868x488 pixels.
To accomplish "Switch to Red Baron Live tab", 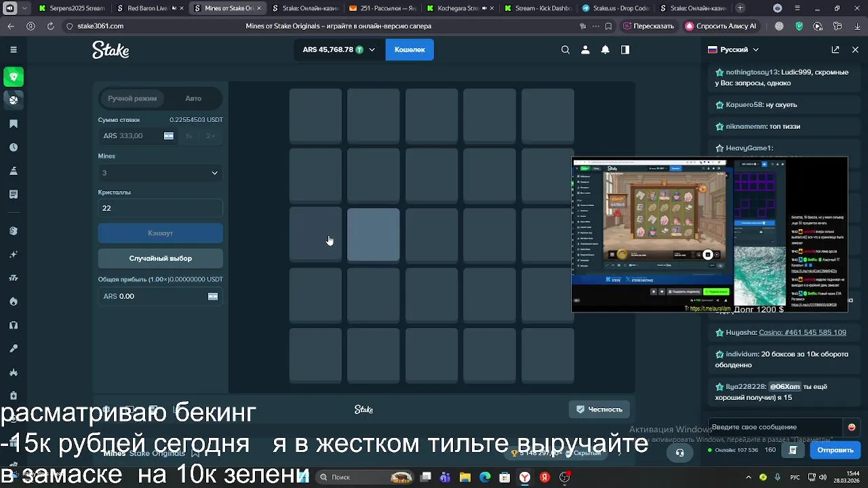I will (x=148, y=8).
